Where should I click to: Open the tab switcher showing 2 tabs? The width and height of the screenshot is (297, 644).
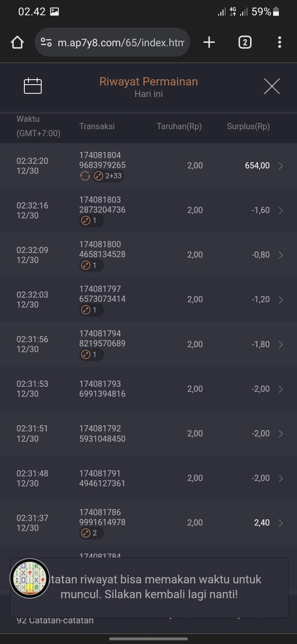245,42
